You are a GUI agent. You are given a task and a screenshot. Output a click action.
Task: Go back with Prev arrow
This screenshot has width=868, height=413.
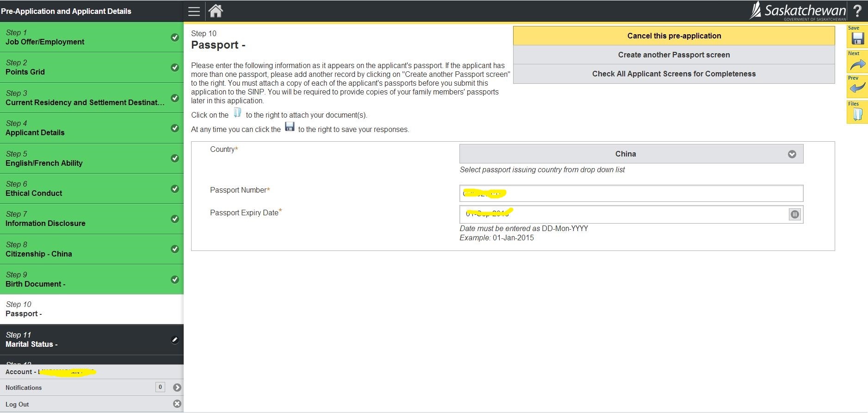coord(857,88)
